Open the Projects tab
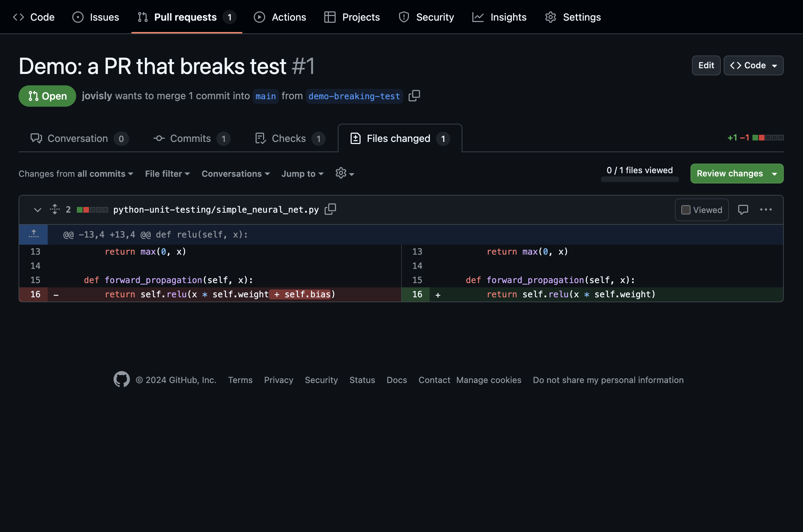This screenshot has width=803, height=532. coord(352,17)
